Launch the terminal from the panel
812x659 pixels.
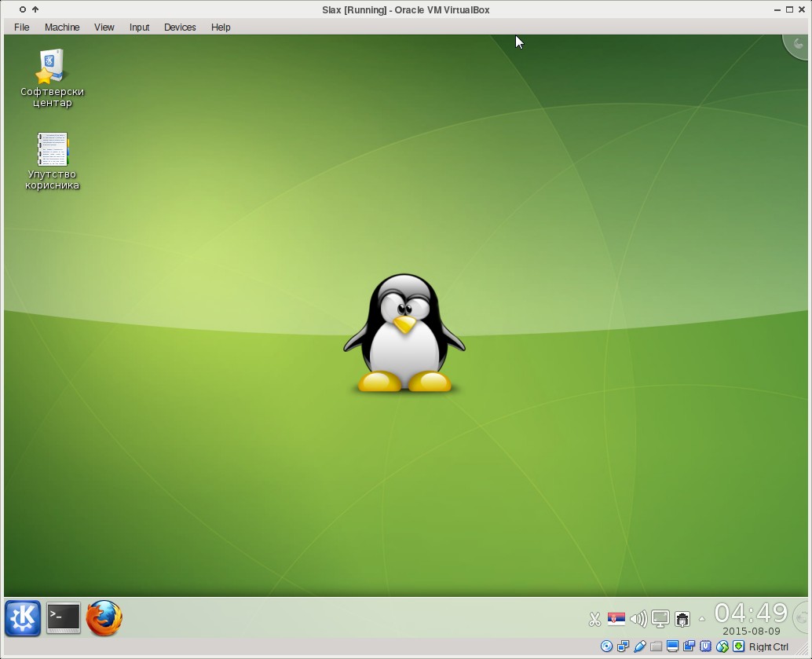tap(63, 617)
